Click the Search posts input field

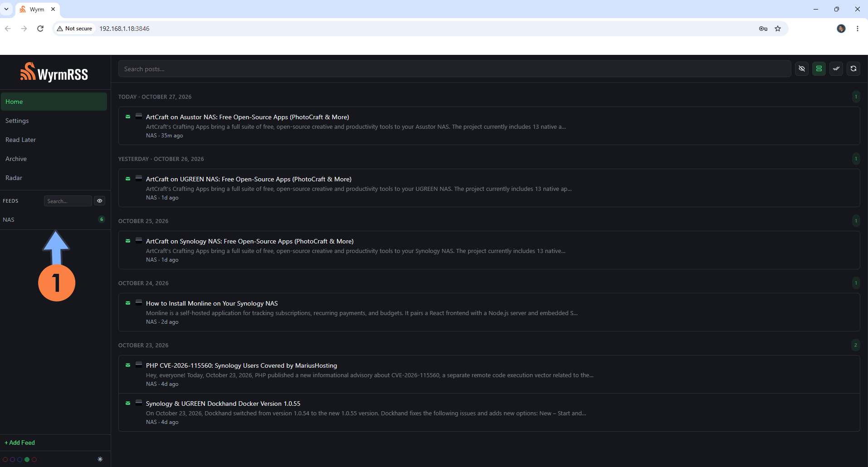(454, 69)
